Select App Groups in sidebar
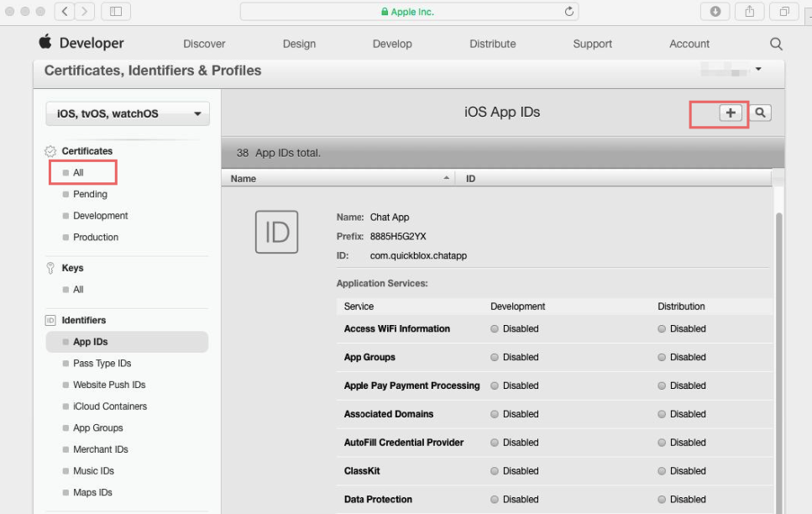Viewport: 812px width, 514px height. (x=98, y=428)
